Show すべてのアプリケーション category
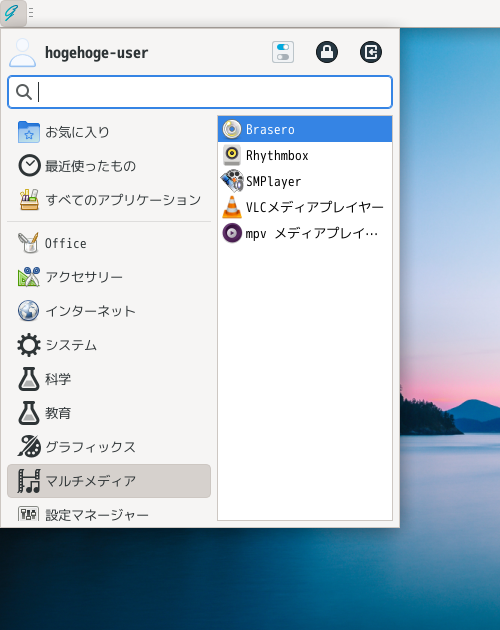The width and height of the screenshot is (500, 630). [109, 200]
